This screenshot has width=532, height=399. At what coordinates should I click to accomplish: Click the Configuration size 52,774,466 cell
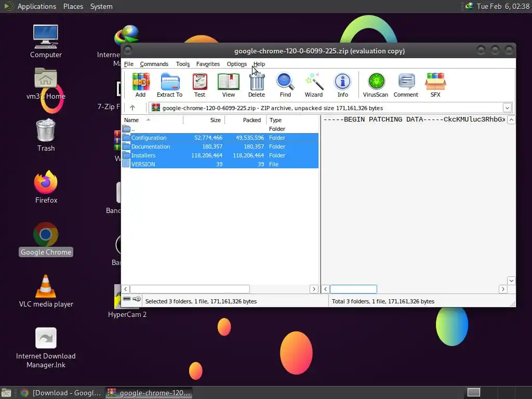tap(208, 138)
